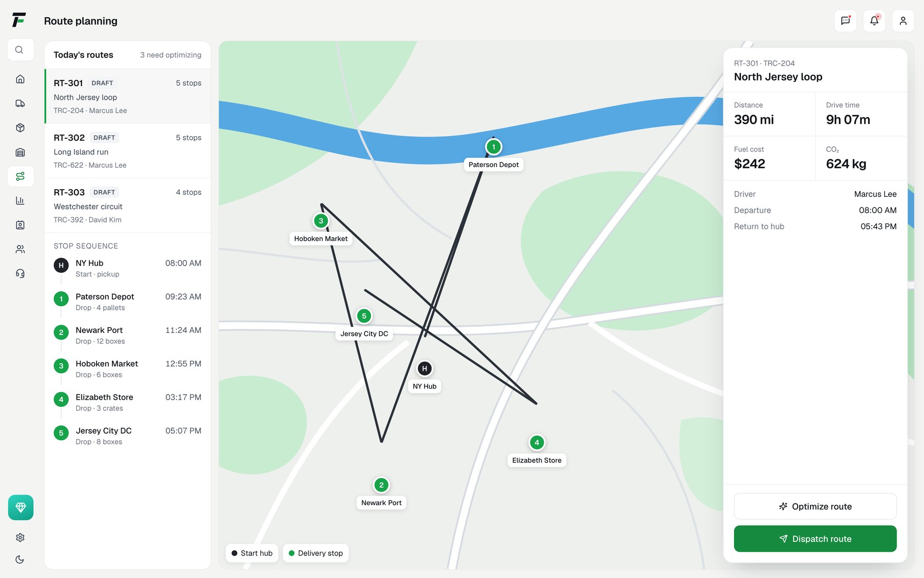The width and height of the screenshot is (924, 578).
Task: Click the Dispatch route button
Action: click(x=815, y=538)
